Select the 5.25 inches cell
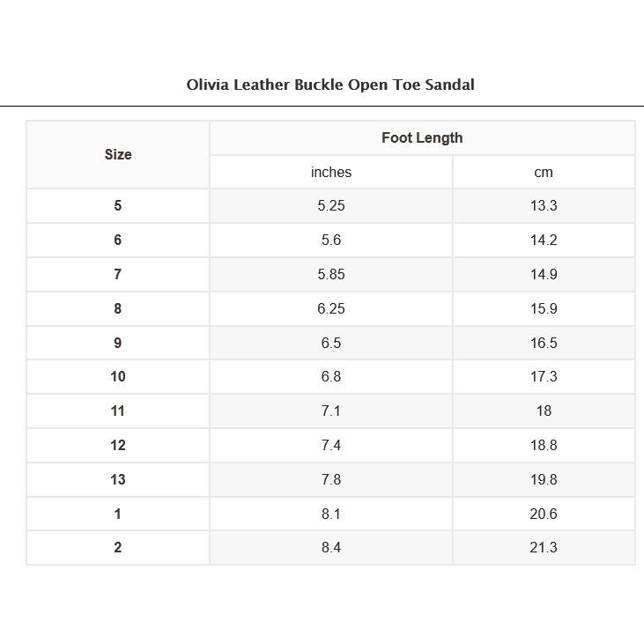Image resolution: width=644 pixels, height=644 pixels. (331, 206)
